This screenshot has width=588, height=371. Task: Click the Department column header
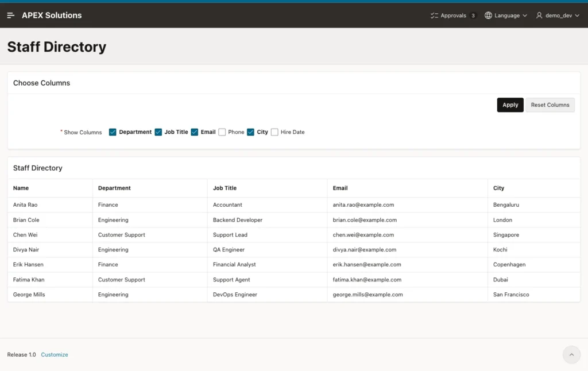(x=150, y=188)
